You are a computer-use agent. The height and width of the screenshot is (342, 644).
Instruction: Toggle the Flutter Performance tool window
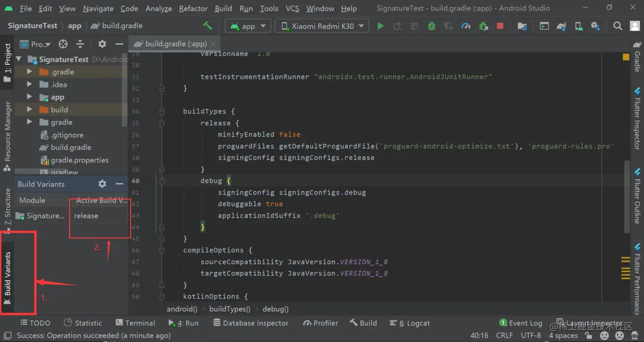pyautogui.click(x=637, y=278)
